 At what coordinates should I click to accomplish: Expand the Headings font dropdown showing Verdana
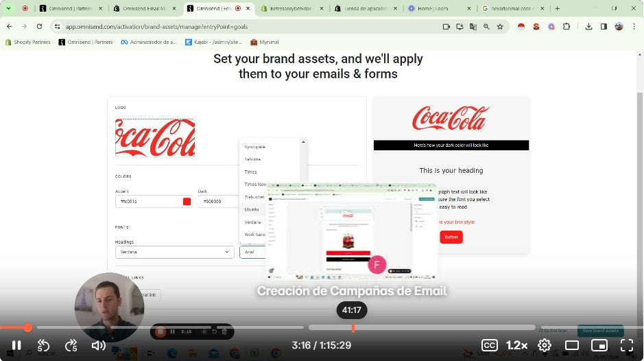[x=176, y=252]
